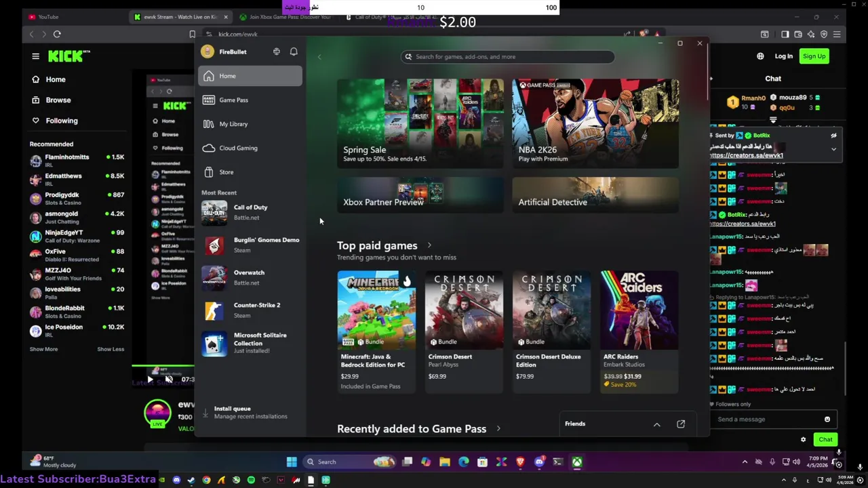Image resolution: width=868 pixels, height=488 pixels.
Task: Open Xbox Partner Preview tile
Action: click(420, 195)
